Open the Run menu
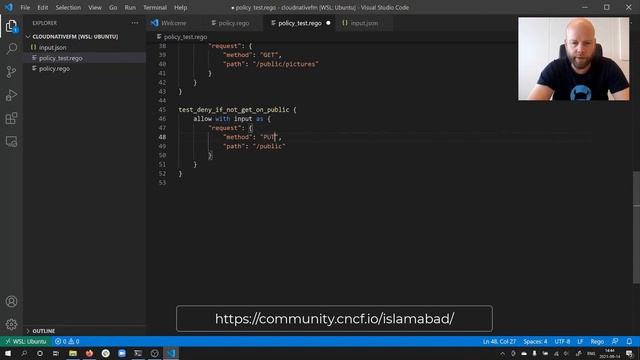This screenshot has width=640, height=360. (x=130, y=7)
